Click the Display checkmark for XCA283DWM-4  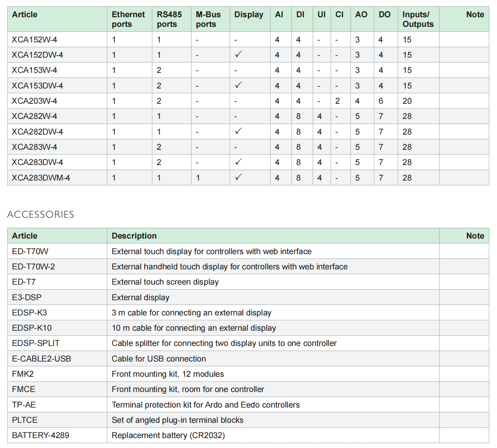point(238,177)
